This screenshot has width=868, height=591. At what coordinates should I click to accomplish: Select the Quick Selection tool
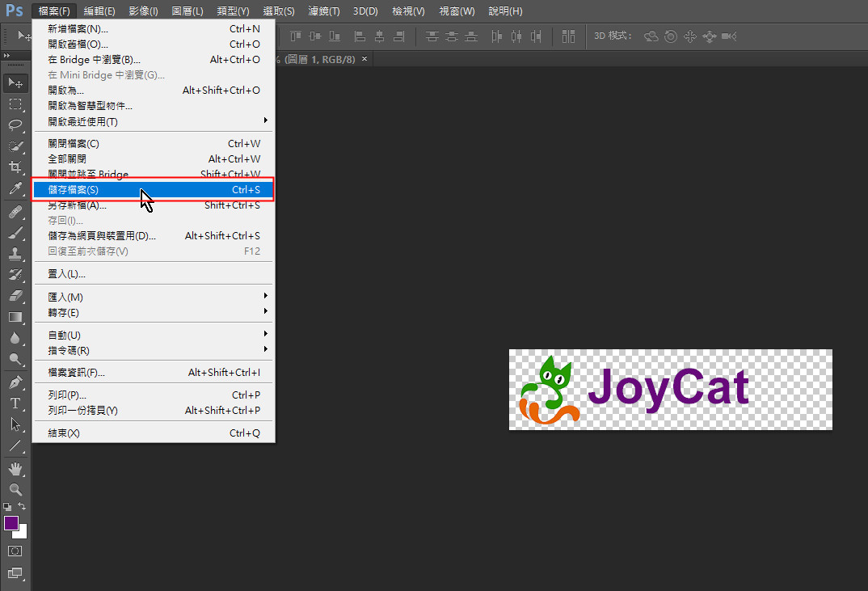pos(15,146)
